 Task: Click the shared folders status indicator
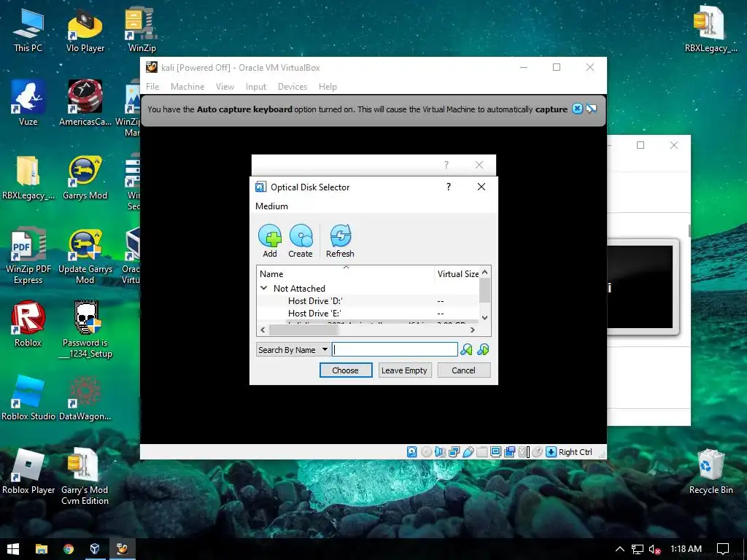[x=481, y=452]
